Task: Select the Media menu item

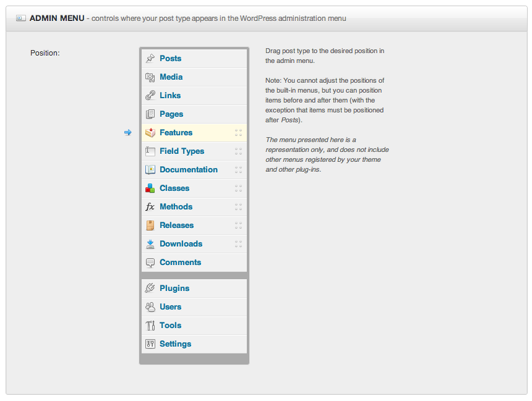Action: (x=194, y=77)
